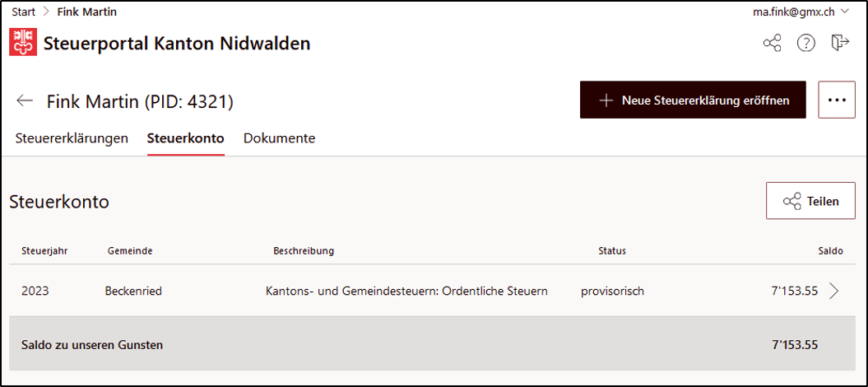The width and height of the screenshot is (868, 387).
Task: Click the Teilen button
Action: [x=810, y=200]
